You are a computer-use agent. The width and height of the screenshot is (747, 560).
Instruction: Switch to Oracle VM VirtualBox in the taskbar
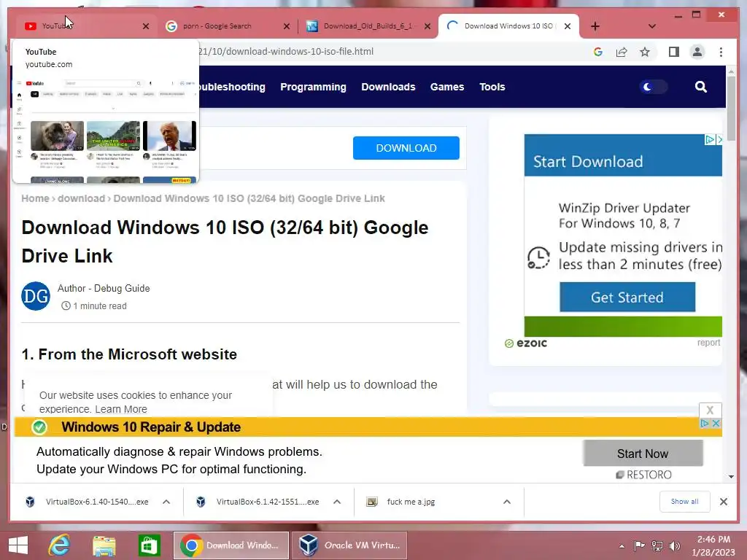click(x=349, y=545)
